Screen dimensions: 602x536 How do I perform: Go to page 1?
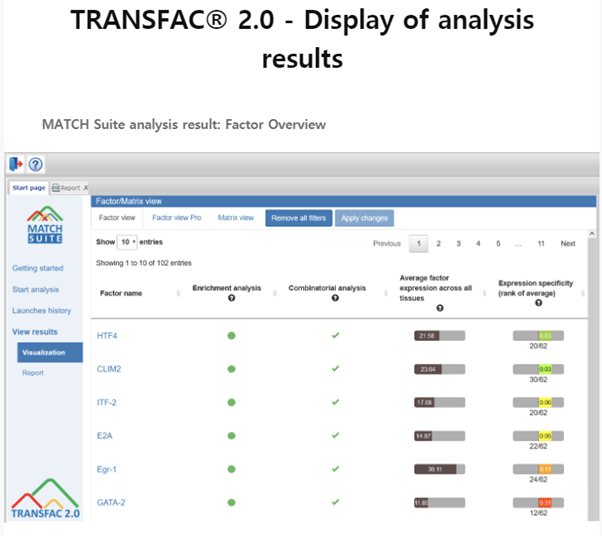[x=418, y=243]
